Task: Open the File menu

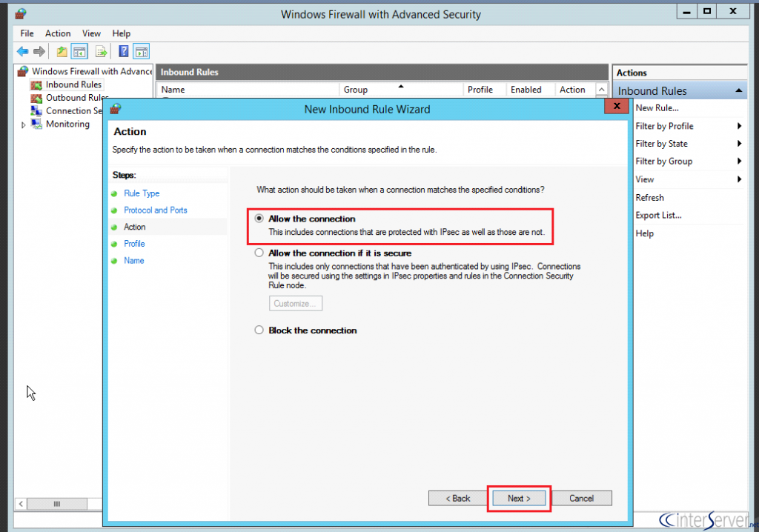Action: pos(27,33)
